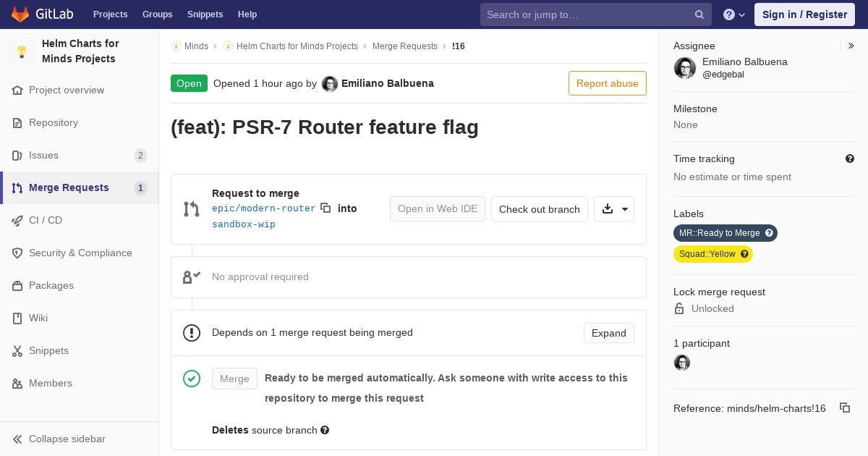This screenshot has height=456, width=868.
Task: Click help icon on Squad::Yellow label
Action: tap(745, 254)
